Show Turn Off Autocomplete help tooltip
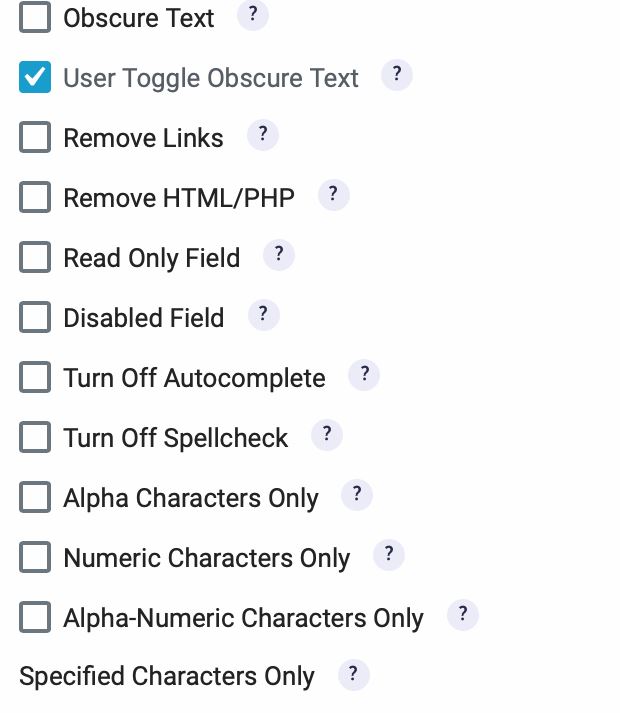This screenshot has width=620, height=713. tap(364, 375)
